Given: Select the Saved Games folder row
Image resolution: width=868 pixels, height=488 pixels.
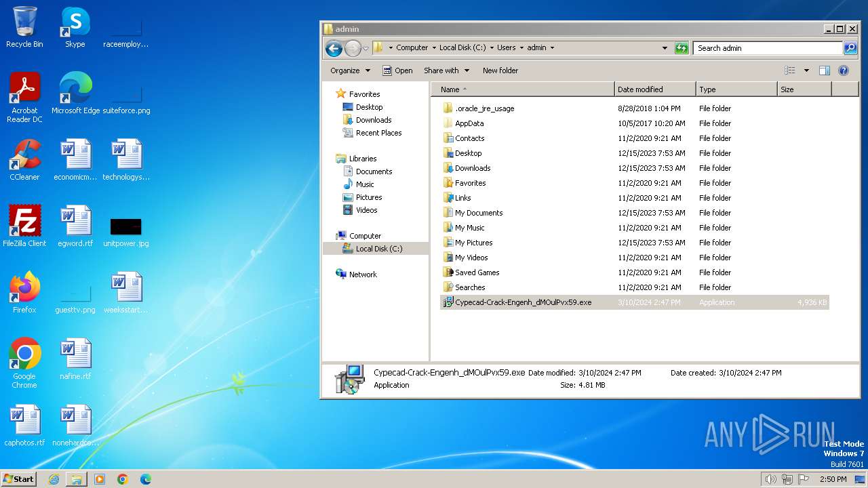Looking at the screenshot, I should point(634,272).
